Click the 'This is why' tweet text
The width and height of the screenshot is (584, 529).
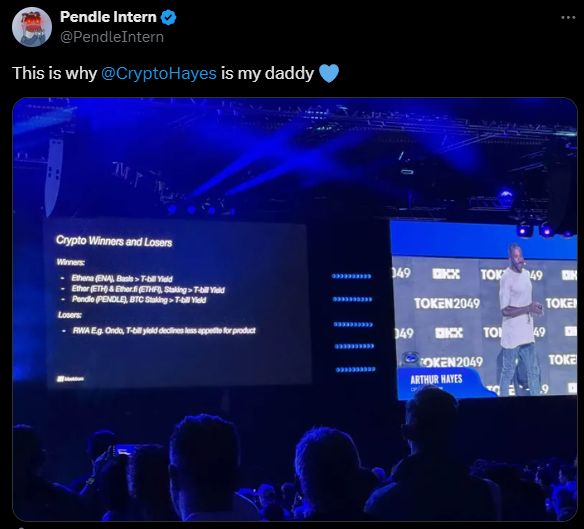click(x=55, y=73)
